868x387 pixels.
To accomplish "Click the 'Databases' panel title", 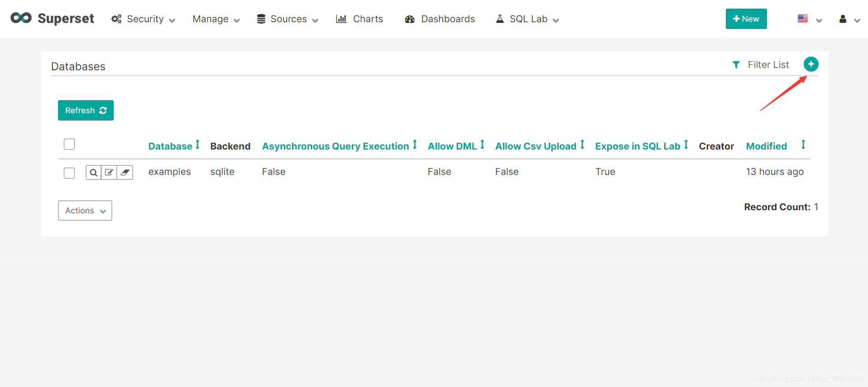I will click(78, 67).
